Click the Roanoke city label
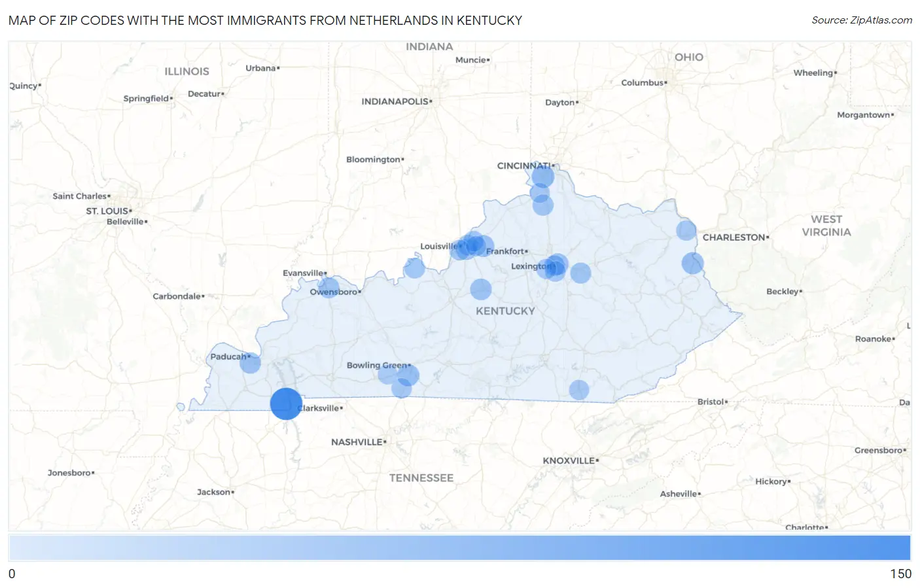The height and width of the screenshot is (588, 920). coord(874,339)
